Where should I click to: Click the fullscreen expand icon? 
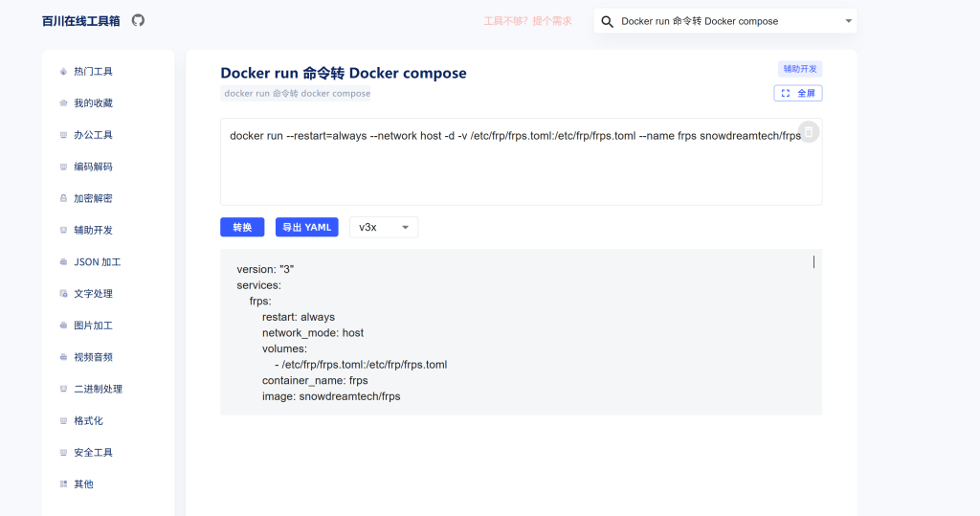(x=786, y=93)
